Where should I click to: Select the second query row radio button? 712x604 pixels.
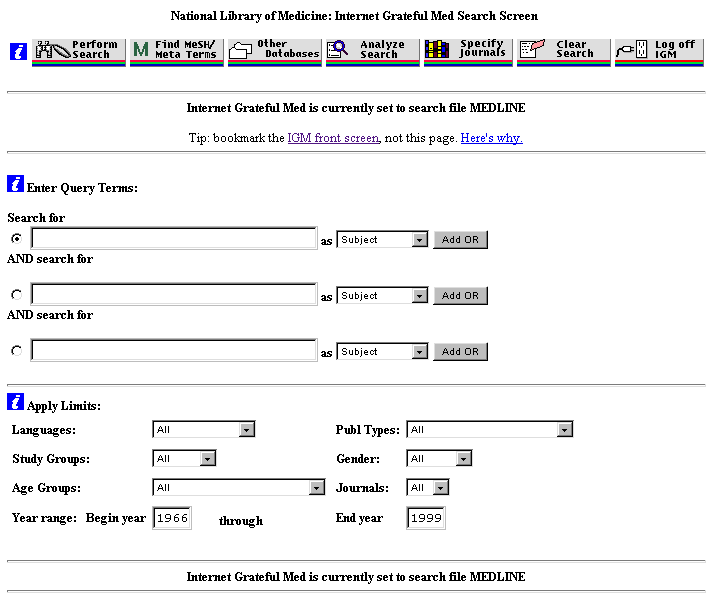[x=17, y=295]
